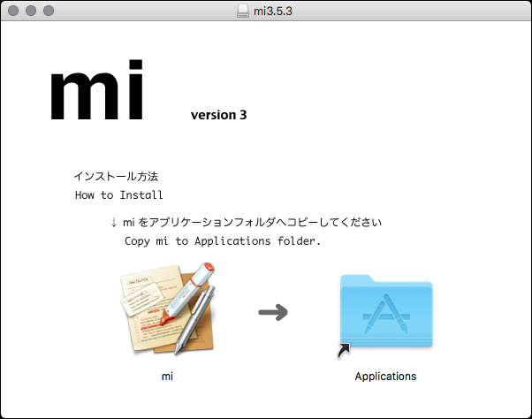The image size is (532, 419).
Task: Click the disk icon in title bar
Action: [x=243, y=11]
